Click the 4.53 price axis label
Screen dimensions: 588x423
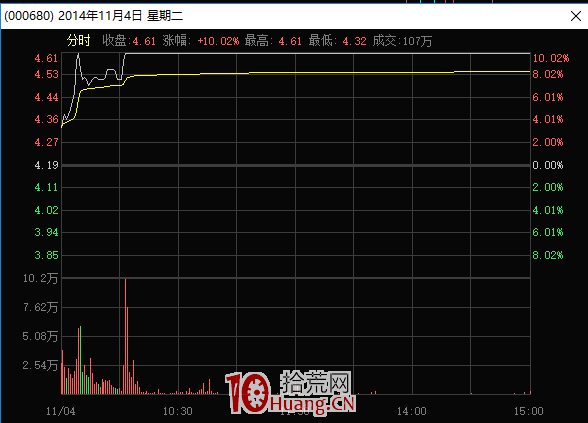click(x=46, y=74)
